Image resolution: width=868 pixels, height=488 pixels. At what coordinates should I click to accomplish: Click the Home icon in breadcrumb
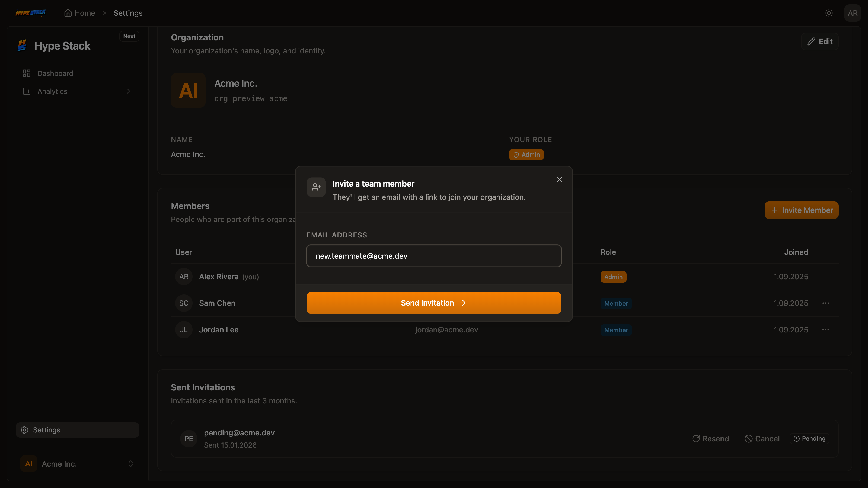click(68, 13)
